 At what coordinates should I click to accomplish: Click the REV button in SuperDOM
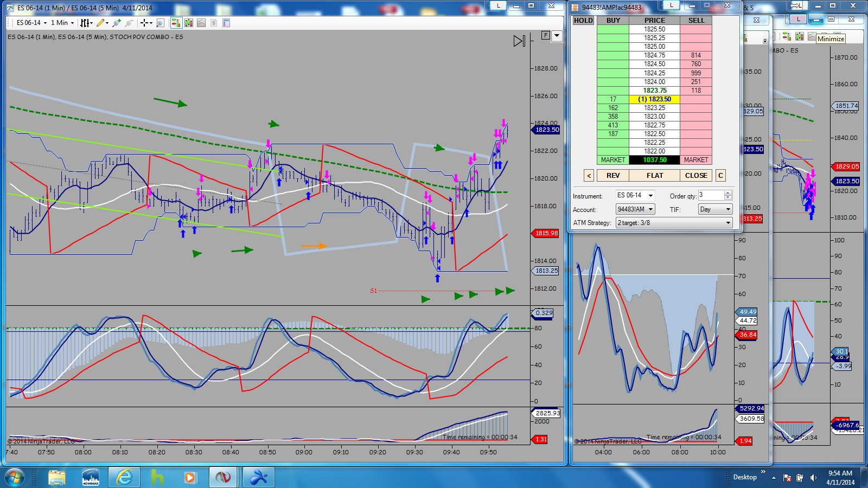pos(612,176)
